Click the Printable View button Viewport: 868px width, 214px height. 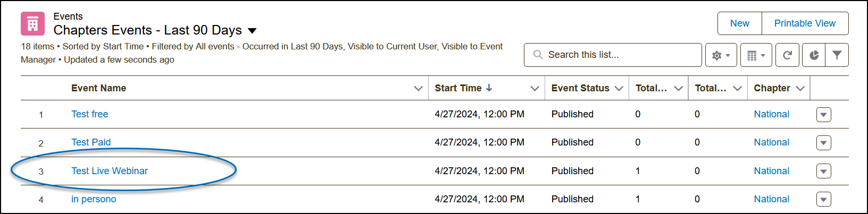pyautogui.click(x=804, y=23)
